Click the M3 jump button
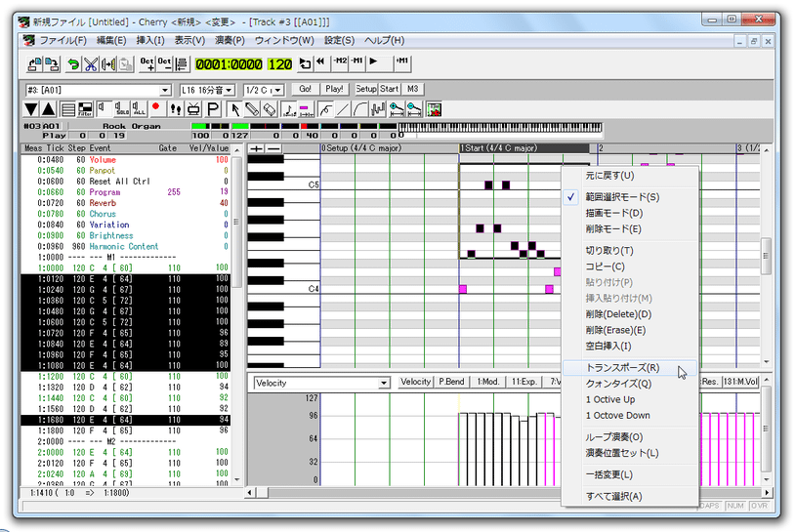Screen dimensions: 796x532 (x=413, y=89)
